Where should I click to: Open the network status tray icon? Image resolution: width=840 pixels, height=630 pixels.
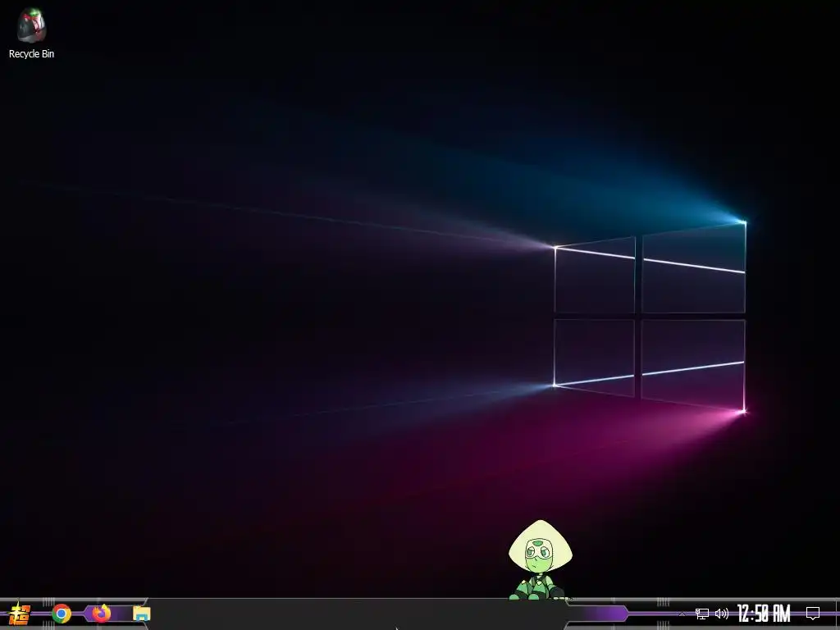[702, 614]
